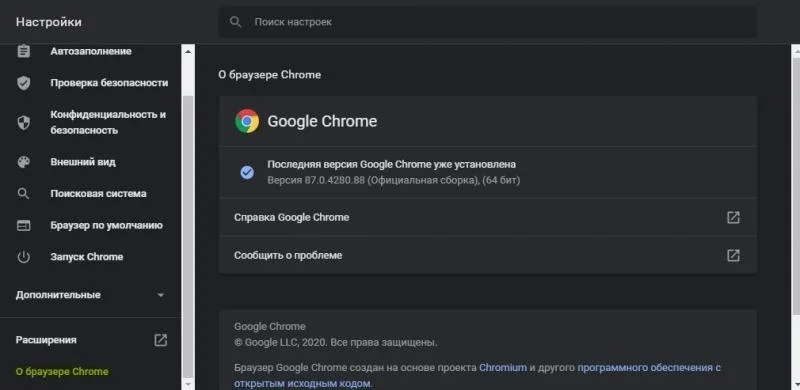
Task: Click the main page scrollbar up arrow
Action: tap(795, 51)
